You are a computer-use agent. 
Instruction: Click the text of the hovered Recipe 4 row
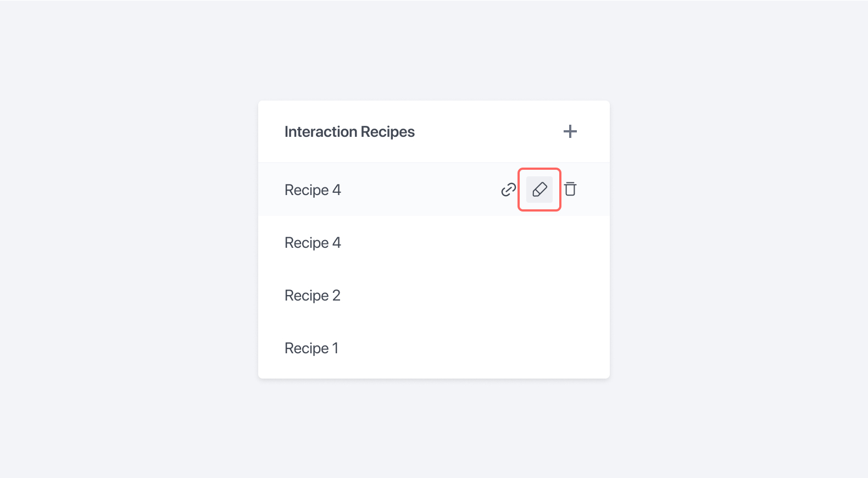pyautogui.click(x=313, y=190)
